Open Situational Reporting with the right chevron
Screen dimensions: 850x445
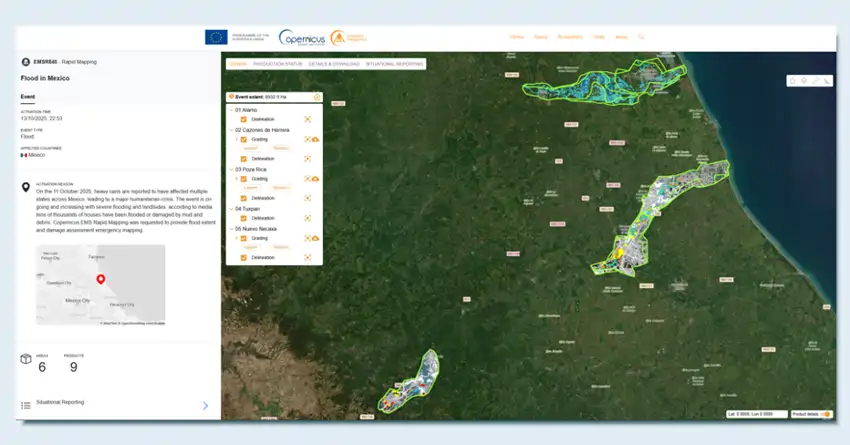205,405
